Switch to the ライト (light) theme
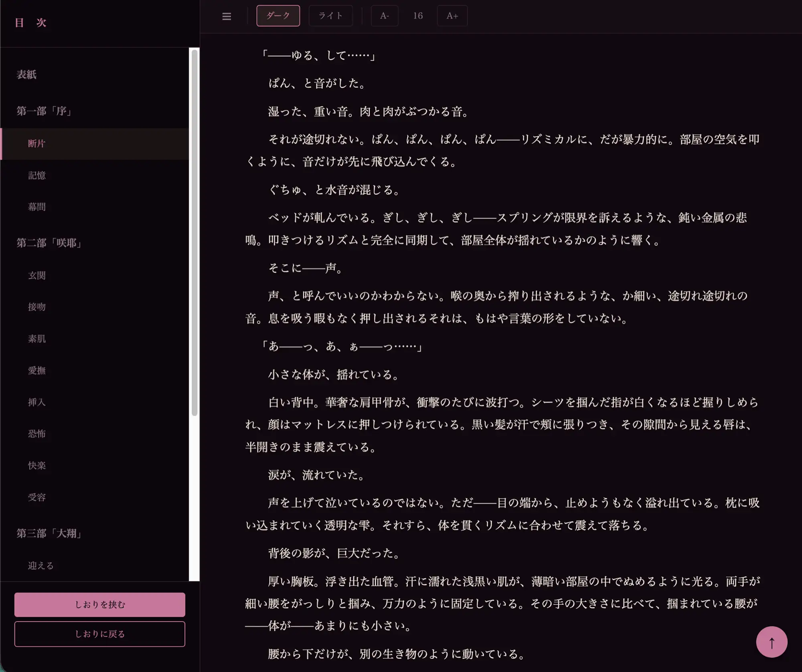The width and height of the screenshot is (802, 672). (330, 16)
